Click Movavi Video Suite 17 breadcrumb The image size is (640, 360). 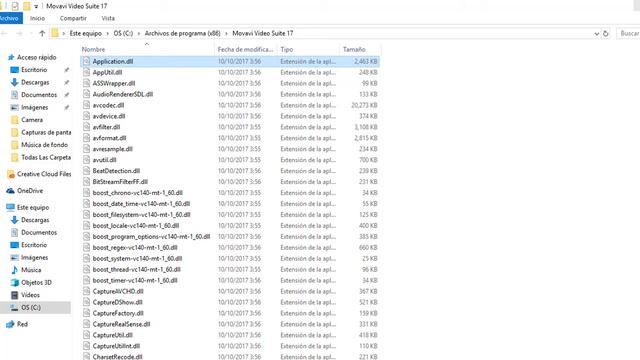click(x=262, y=33)
